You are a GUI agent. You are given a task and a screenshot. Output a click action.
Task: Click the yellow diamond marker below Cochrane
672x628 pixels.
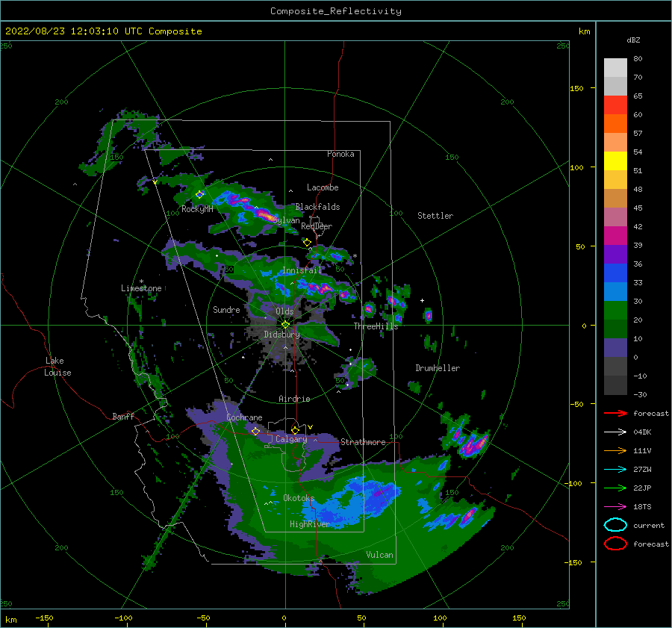pos(255,432)
